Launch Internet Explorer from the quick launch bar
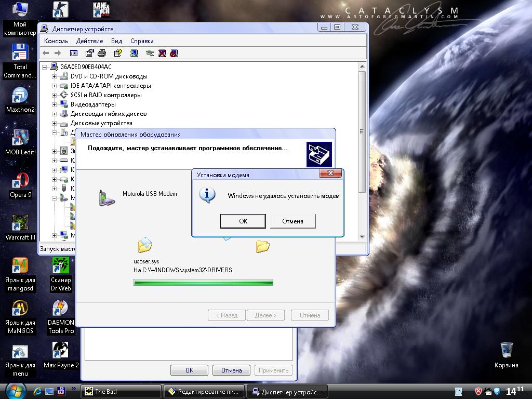 coord(37,391)
